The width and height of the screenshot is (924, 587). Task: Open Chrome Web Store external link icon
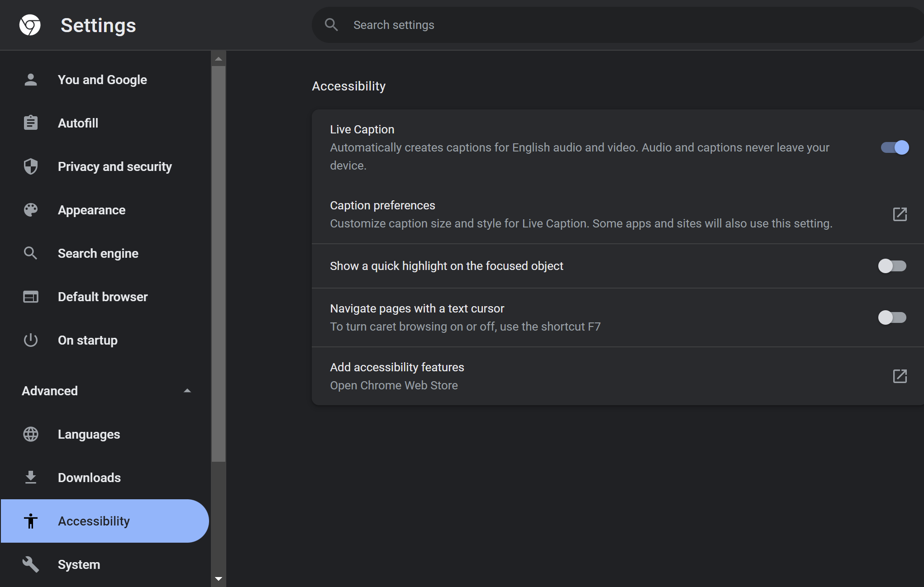click(900, 376)
